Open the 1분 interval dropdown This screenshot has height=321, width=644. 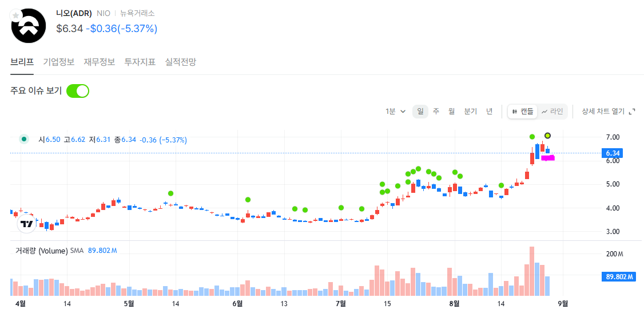(396, 112)
